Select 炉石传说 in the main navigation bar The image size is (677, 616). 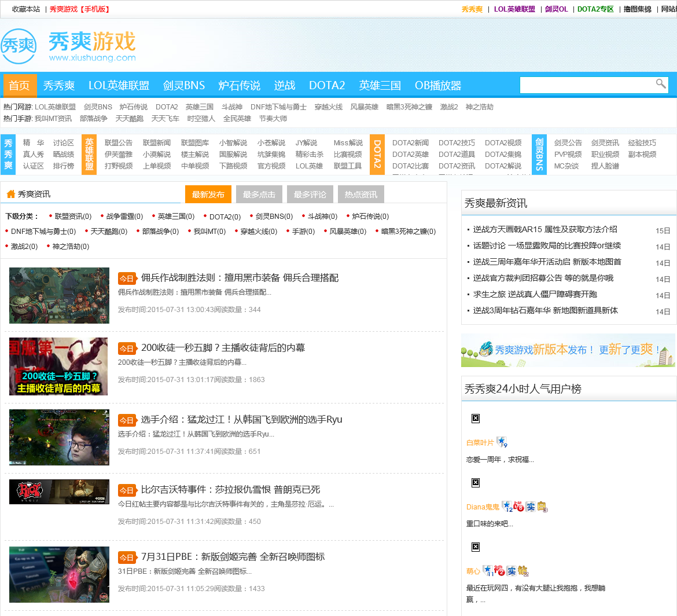point(239,86)
